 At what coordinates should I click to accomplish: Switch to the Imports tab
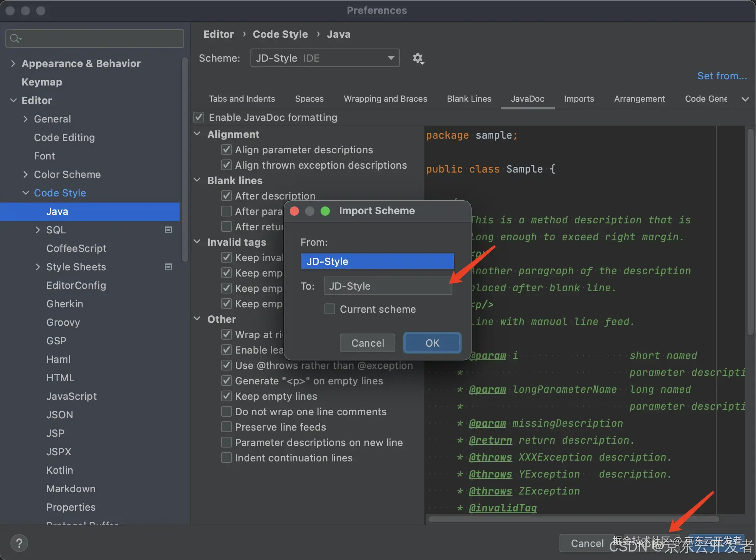579,99
